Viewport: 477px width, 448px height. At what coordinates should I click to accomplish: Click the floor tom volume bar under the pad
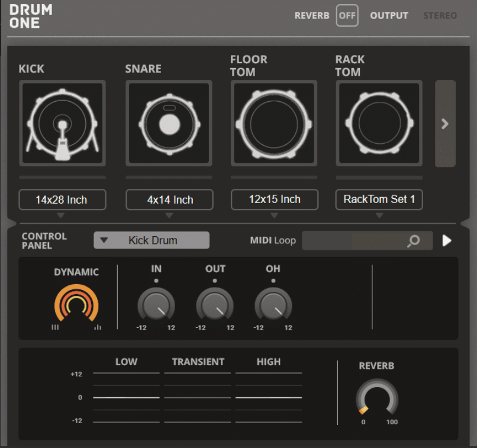pyautogui.click(x=274, y=178)
